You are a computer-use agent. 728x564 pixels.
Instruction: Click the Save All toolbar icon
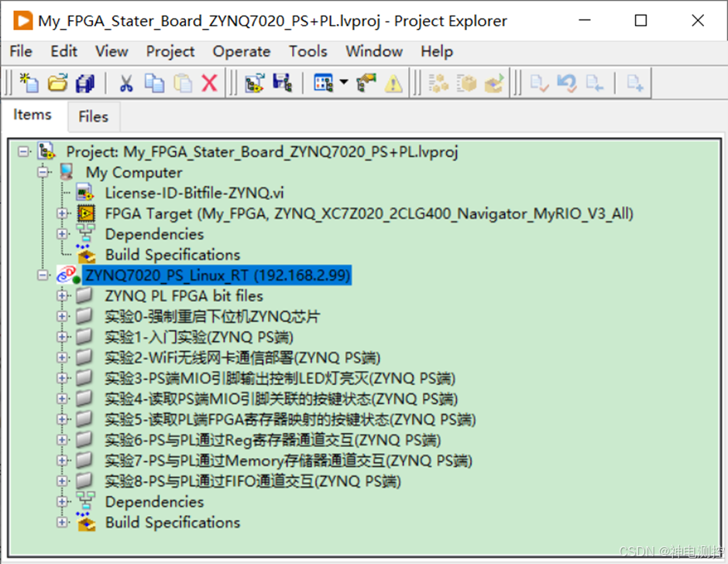tap(85, 83)
